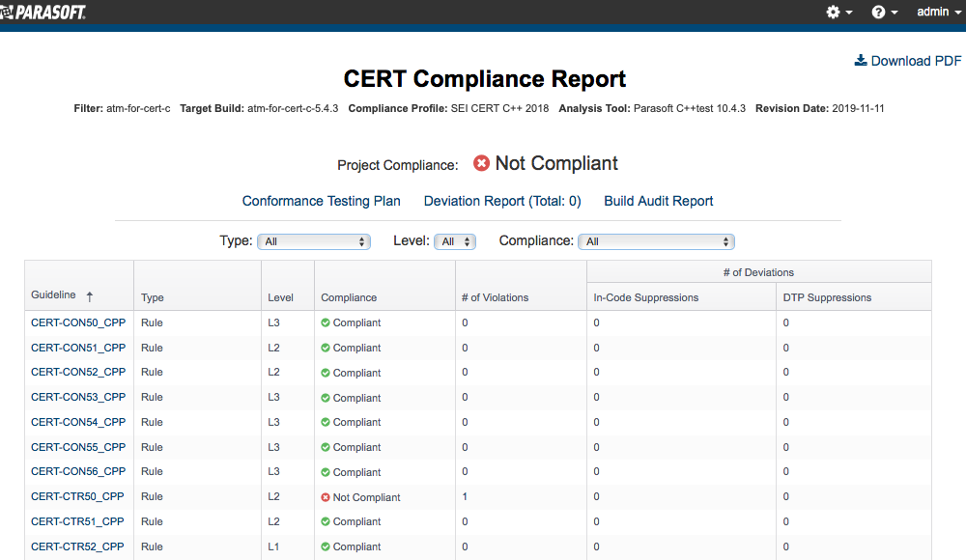Open guideline CERT-CON50_CPP
Image resolution: width=966 pixels, height=560 pixels.
pos(78,322)
